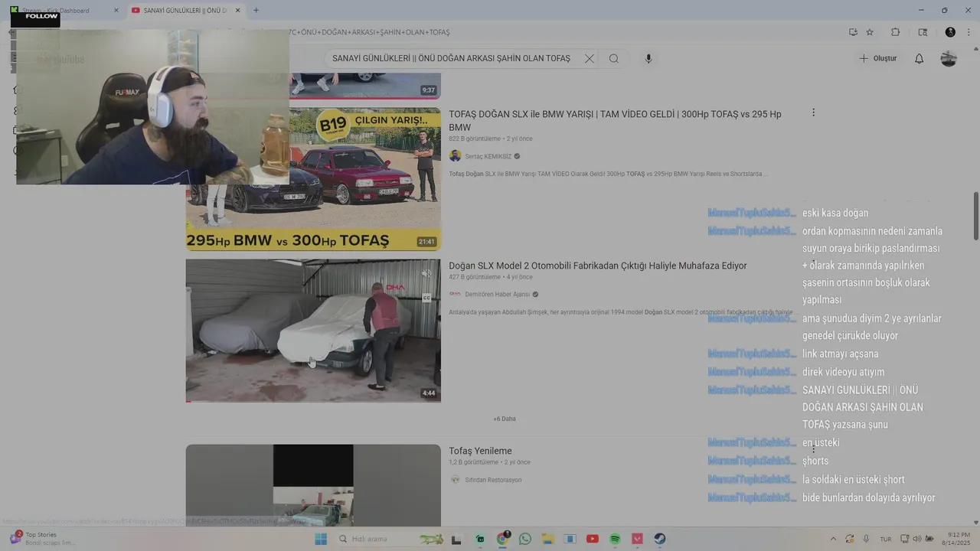This screenshot has height=551, width=980.
Task: Click Demirören Haber Ajansı channel logo
Action: (455, 294)
